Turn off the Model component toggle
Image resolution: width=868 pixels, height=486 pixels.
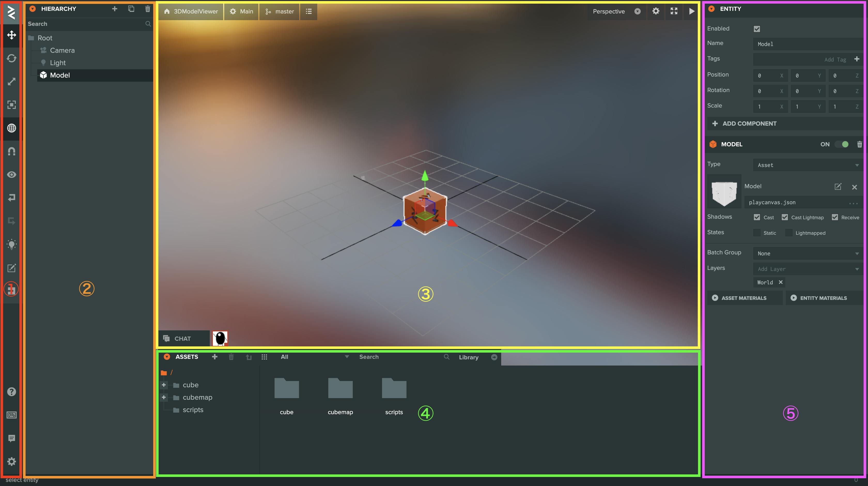click(x=842, y=144)
